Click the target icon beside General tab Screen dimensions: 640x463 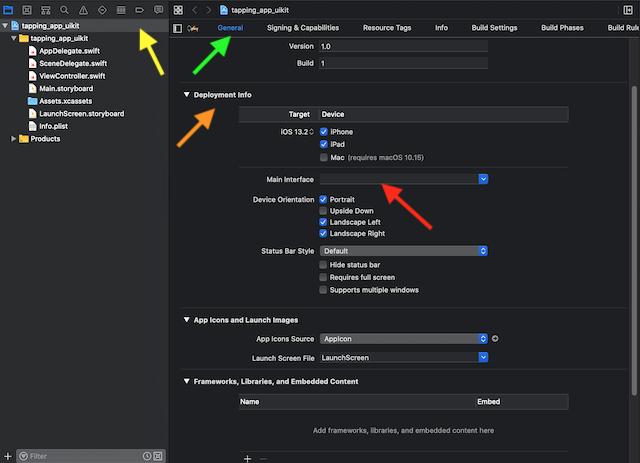click(x=193, y=28)
